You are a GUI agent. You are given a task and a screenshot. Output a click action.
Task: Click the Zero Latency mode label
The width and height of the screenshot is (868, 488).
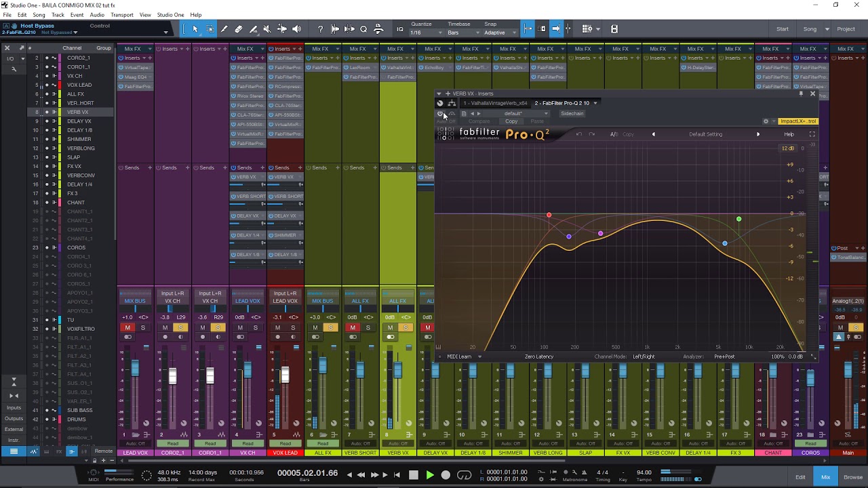(538, 357)
